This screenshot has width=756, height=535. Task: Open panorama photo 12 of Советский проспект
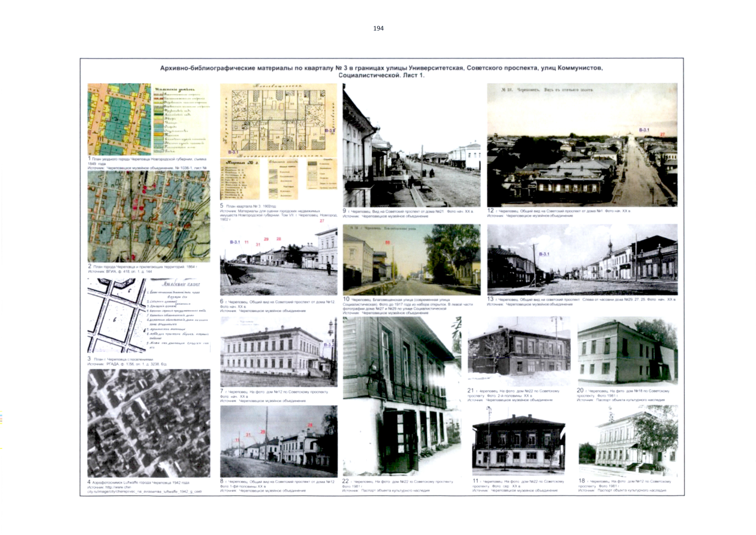[x=582, y=145]
